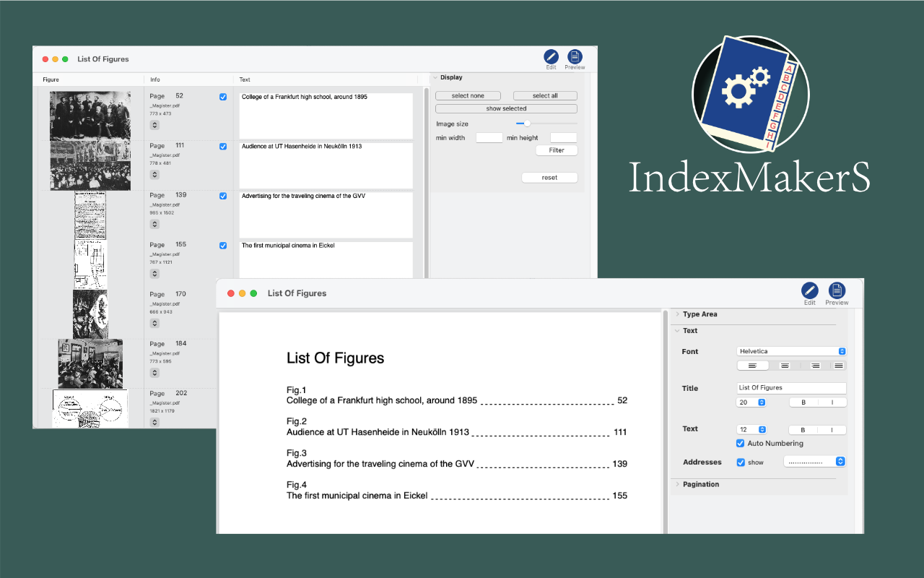Click the stepper for page 52 figure

tap(154, 125)
